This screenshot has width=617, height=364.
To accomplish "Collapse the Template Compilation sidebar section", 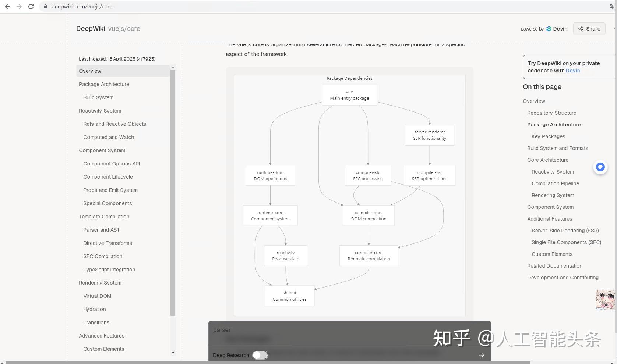I will pyautogui.click(x=104, y=217).
